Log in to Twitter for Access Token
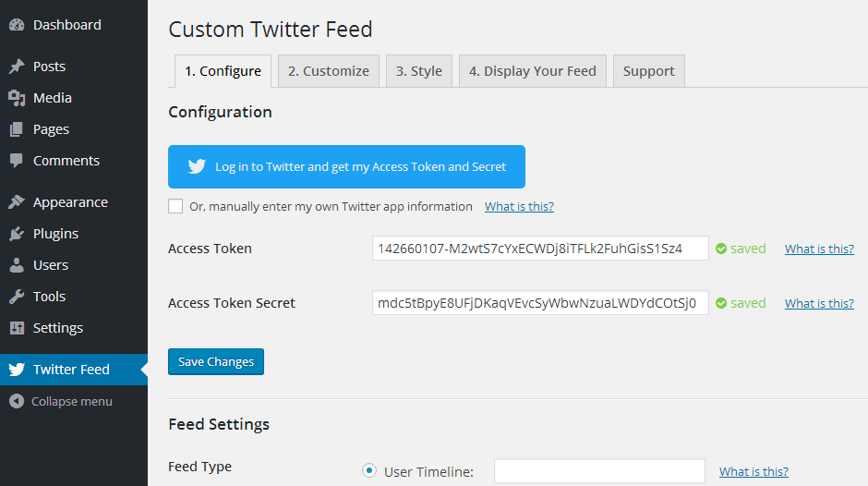Viewport: 868px width, 486px height. click(x=346, y=167)
